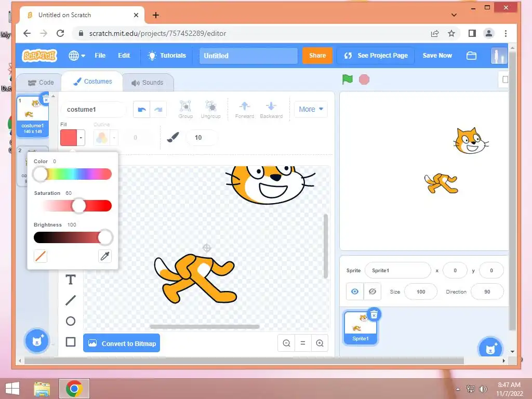532x399 pixels.
Task: Hide the sprite with crossed-eye icon
Action: click(x=372, y=291)
